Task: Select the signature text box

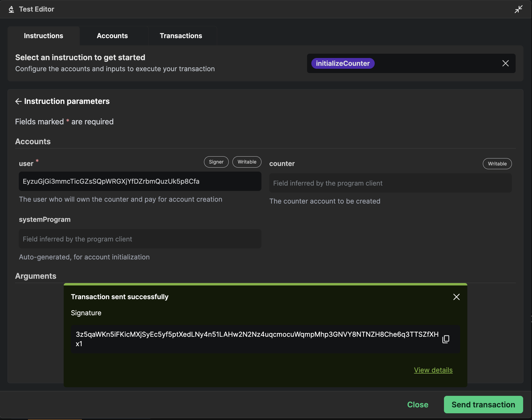Action: pyautogui.click(x=257, y=339)
